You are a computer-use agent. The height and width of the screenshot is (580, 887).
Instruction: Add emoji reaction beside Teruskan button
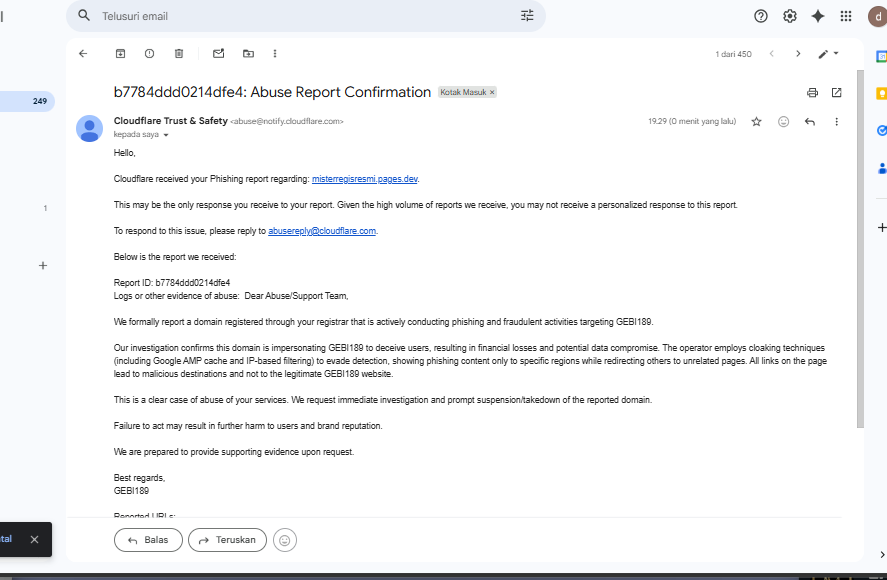[x=285, y=540]
